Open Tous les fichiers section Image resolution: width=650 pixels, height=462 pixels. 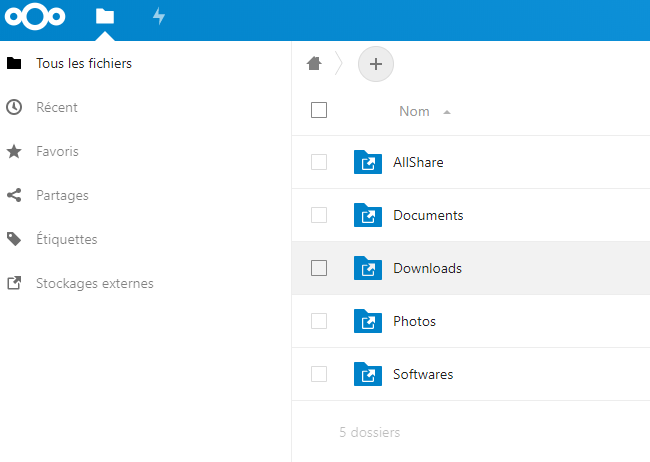pos(84,63)
